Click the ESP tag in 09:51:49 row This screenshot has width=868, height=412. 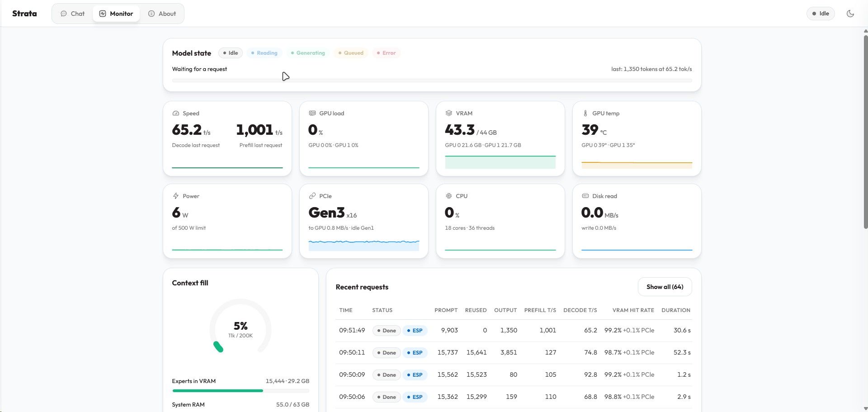(x=415, y=331)
